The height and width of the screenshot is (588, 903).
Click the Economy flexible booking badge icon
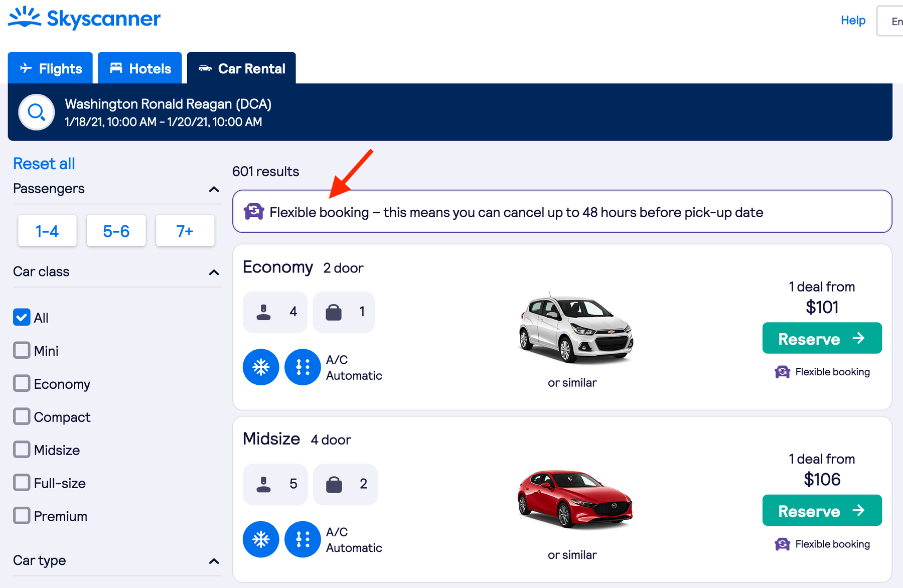(x=783, y=372)
